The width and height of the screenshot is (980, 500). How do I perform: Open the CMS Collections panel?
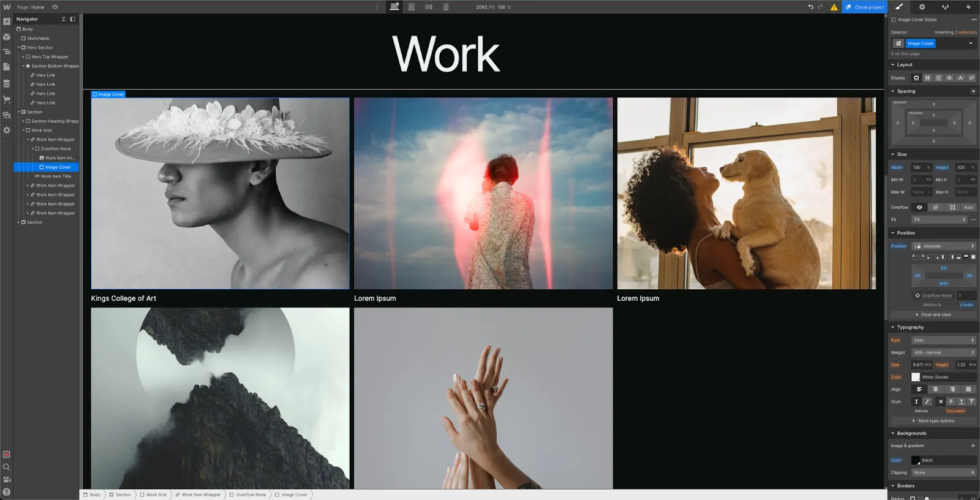pos(7,83)
